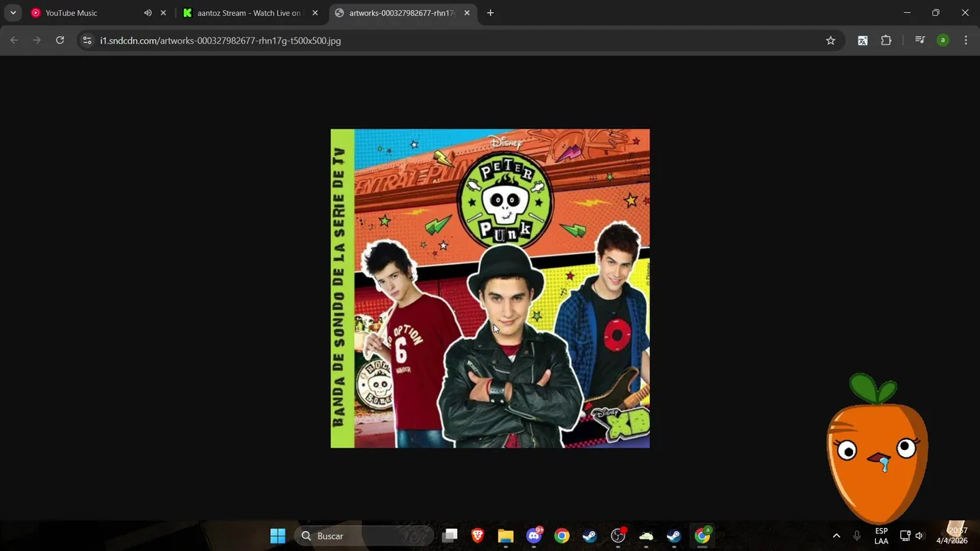Go back to the previous page

pos(14,41)
